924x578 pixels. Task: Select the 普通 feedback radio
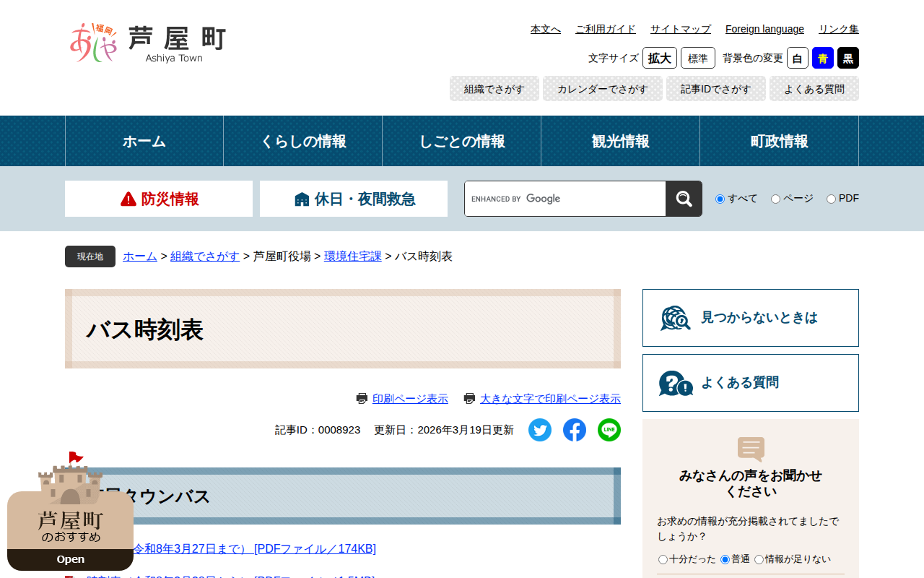pos(725,559)
